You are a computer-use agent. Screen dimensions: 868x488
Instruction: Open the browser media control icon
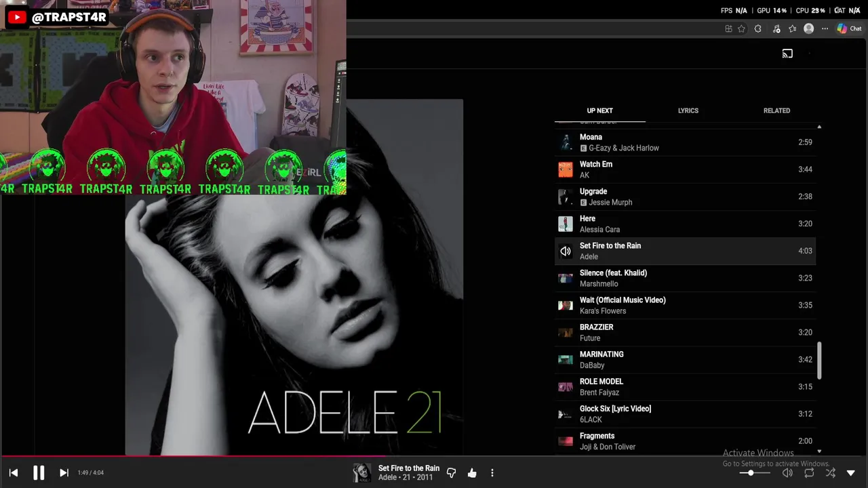click(x=776, y=28)
